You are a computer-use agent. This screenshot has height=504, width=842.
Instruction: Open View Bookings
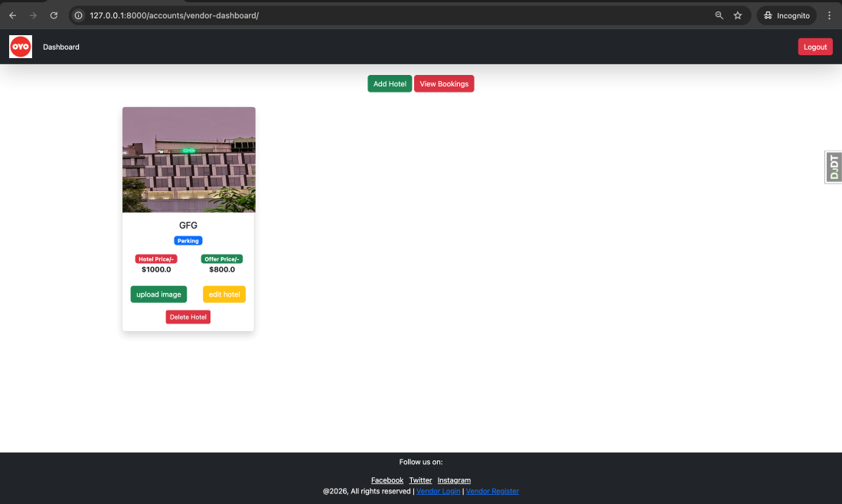pyautogui.click(x=444, y=83)
